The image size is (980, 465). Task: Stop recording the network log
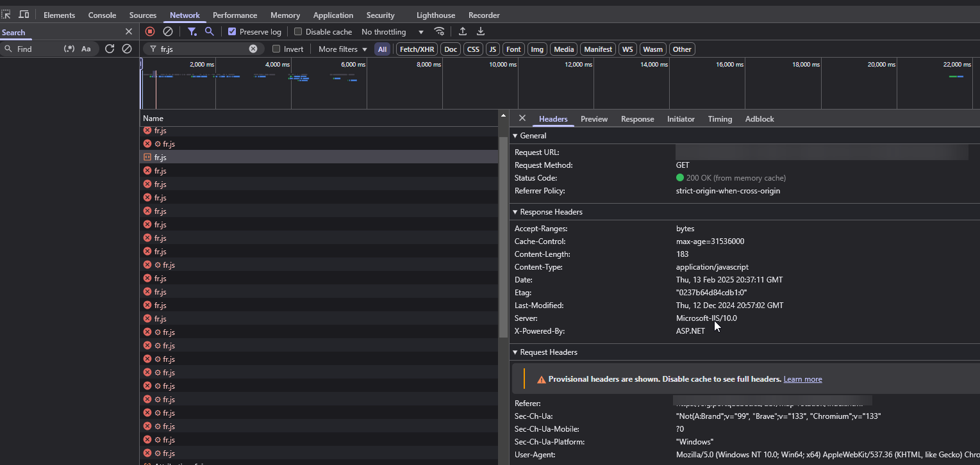(149, 31)
